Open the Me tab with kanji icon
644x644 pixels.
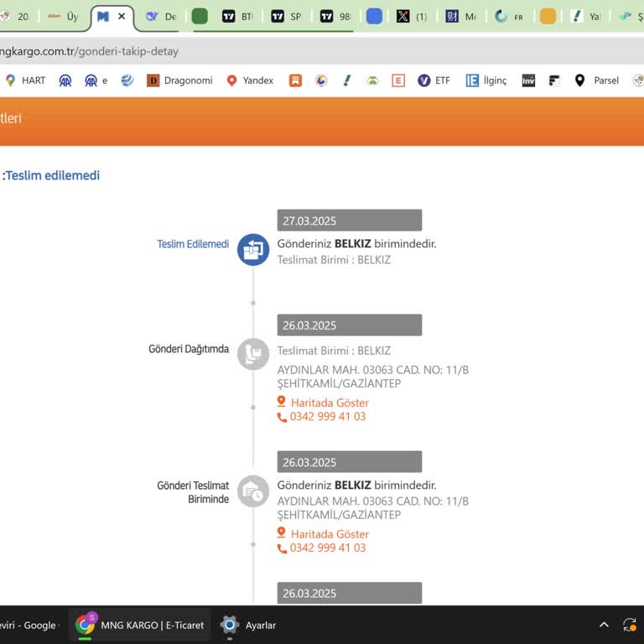pyautogui.click(x=461, y=17)
